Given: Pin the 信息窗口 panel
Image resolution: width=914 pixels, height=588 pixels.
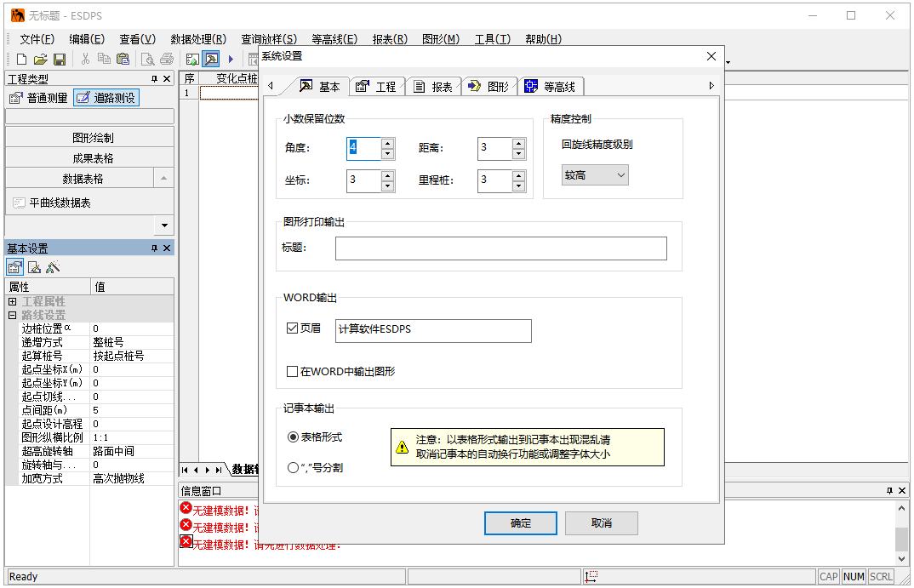Looking at the screenshot, I should (889, 491).
